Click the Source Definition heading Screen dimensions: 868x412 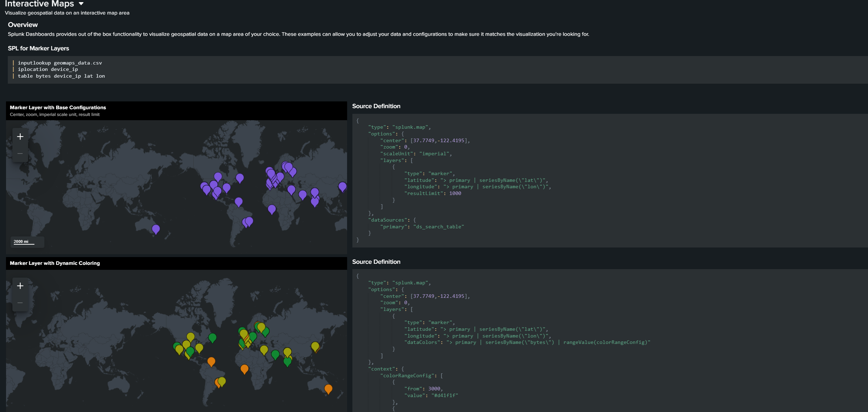(x=376, y=106)
